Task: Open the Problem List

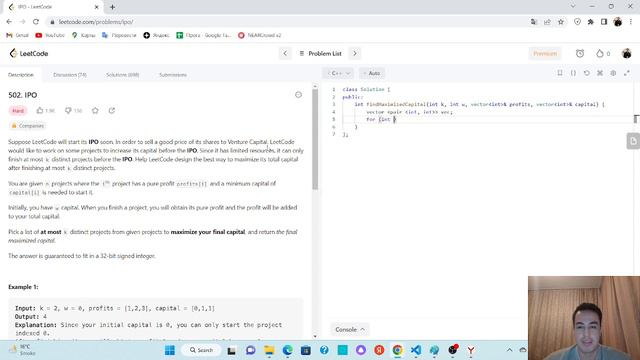Action: click(320, 53)
